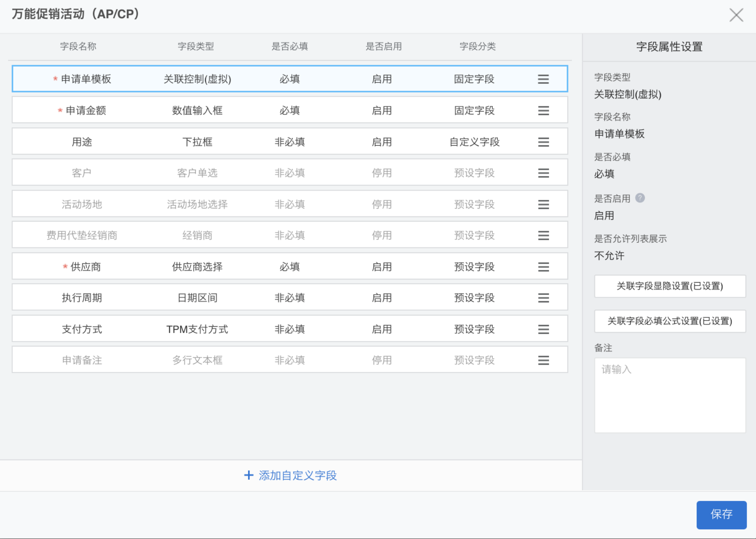Click drag handle icon for 用途 row
Screen dimensions: 756x539
tap(543, 142)
